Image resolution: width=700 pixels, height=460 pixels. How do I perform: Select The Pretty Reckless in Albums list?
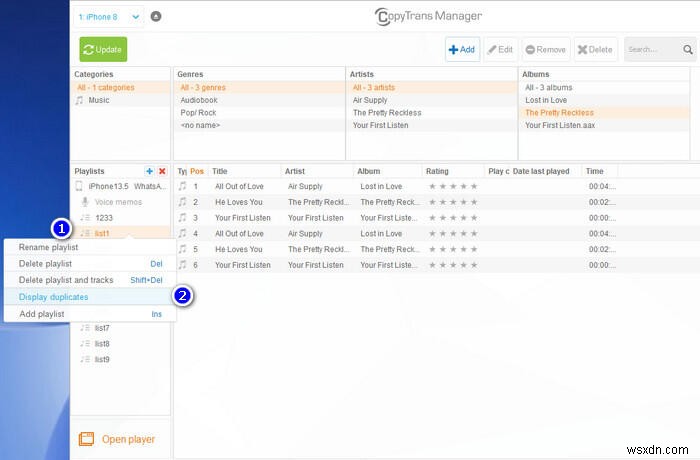click(x=604, y=113)
